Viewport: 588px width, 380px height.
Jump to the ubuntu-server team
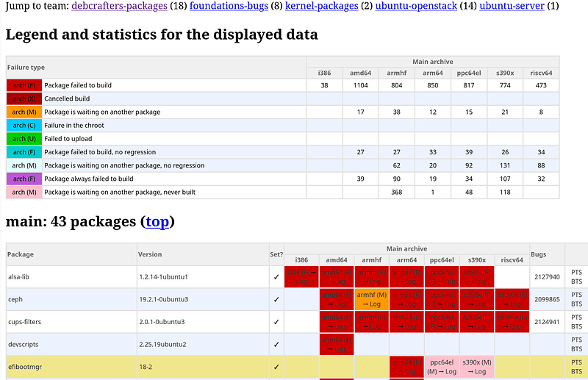click(x=512, y=7)
